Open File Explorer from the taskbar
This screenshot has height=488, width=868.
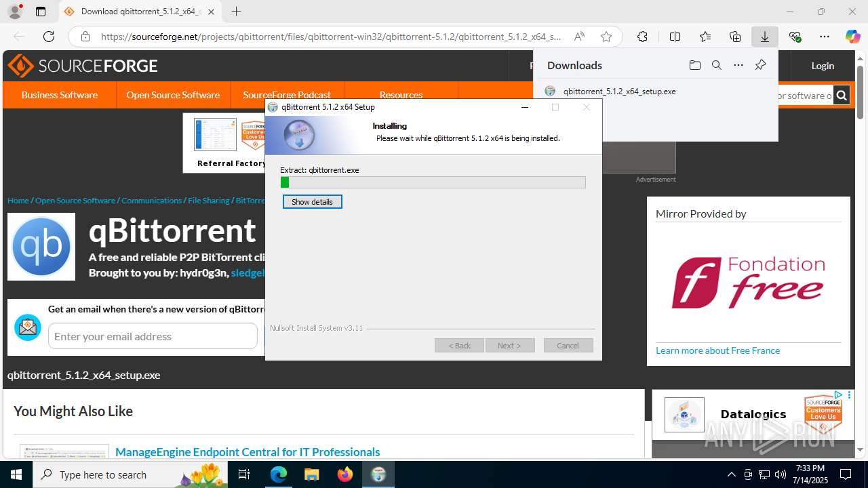[311, 474]
